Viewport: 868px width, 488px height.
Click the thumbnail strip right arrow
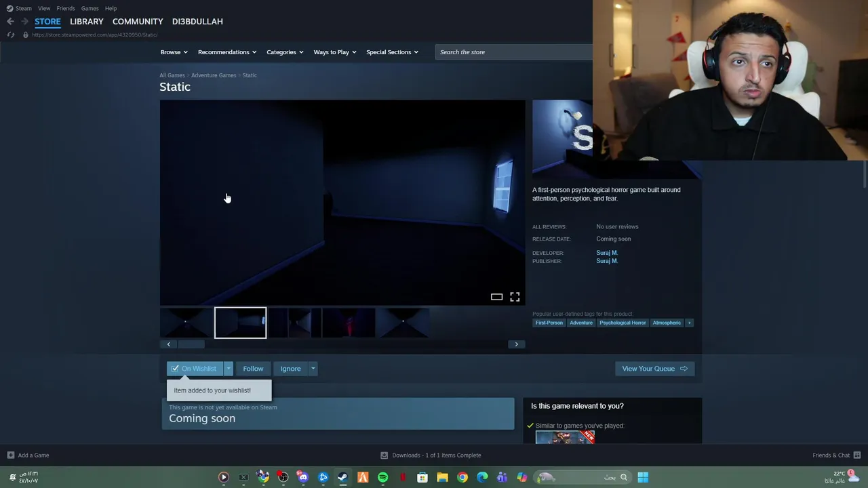[517, 344]
